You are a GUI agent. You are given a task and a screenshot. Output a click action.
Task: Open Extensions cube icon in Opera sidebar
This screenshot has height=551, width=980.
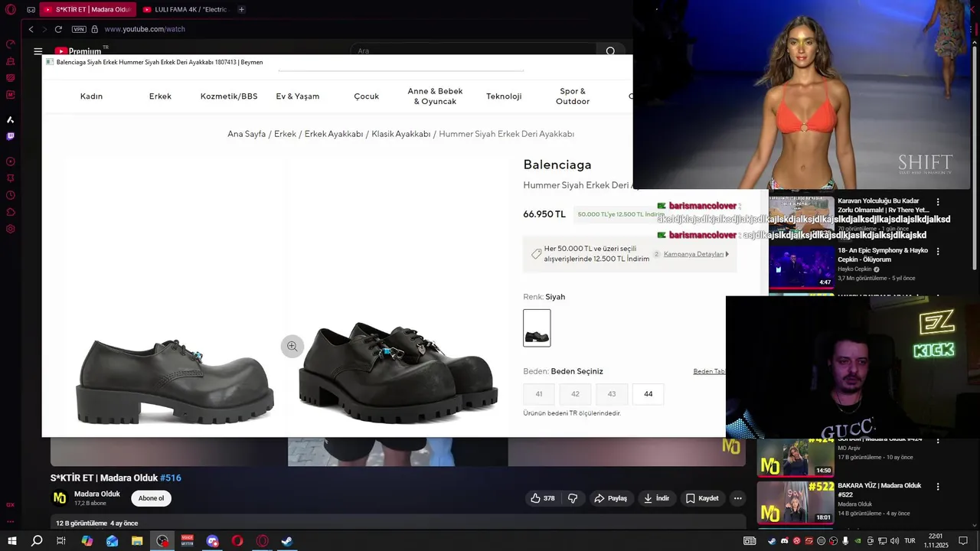coord(11,212)
